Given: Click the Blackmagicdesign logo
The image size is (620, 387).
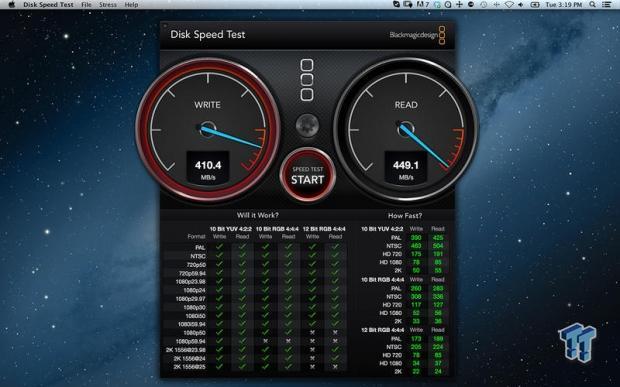Looking at the screenshot, I should click(417, 35).
